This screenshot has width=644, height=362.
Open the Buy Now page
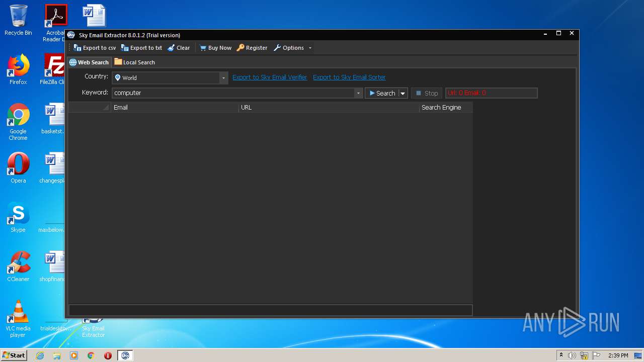coord(215,48)
